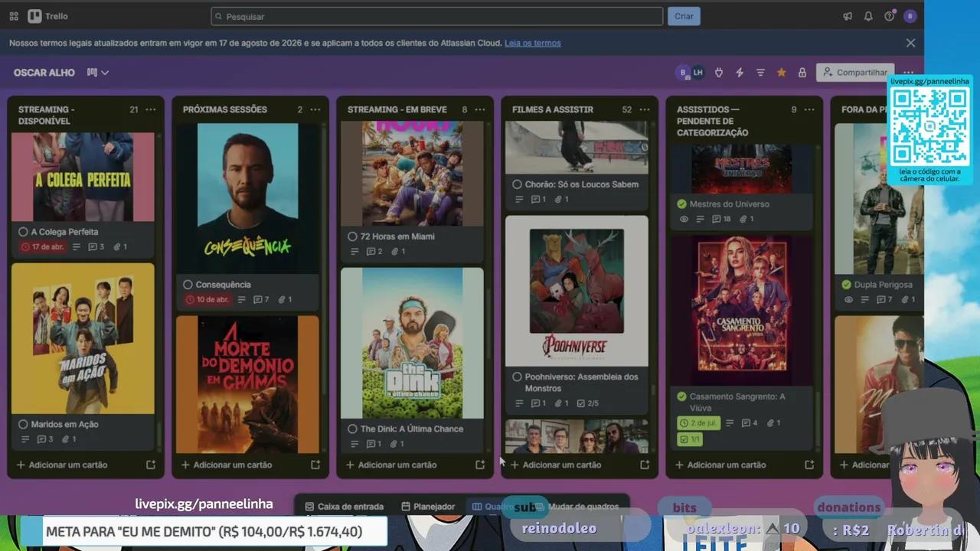Open the Atlassian app switcher grid icon
This screenshot has height=551, width=980.
(14, 16)
